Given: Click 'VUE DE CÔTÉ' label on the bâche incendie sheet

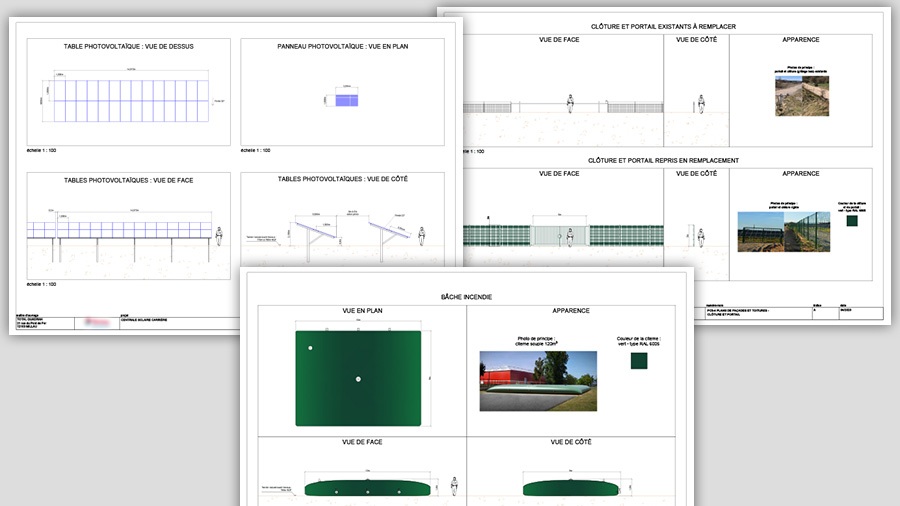Looking at the screenshot, I should 571,442.
